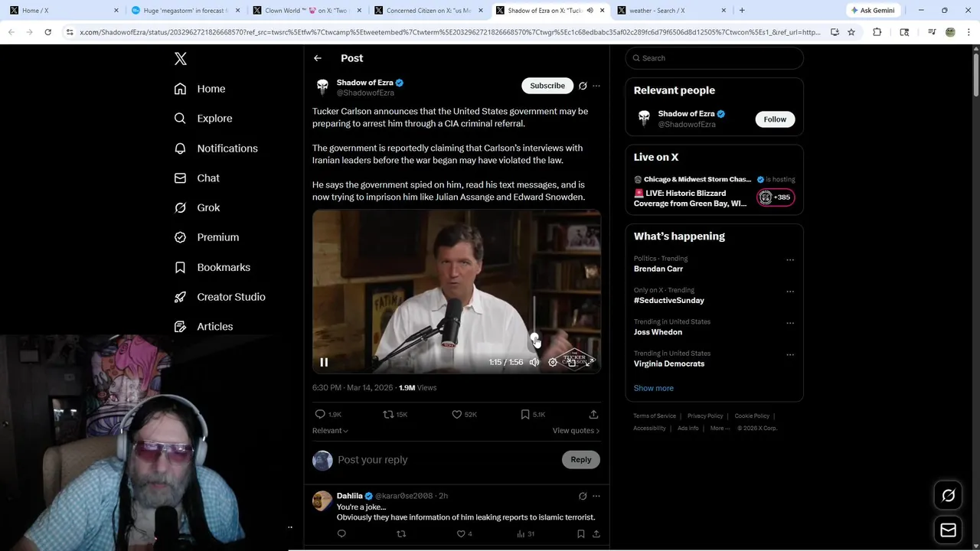This screenshot has height=551, width=980.
Task: Go to Home in the X sidebar
Action: coord(200,89)
